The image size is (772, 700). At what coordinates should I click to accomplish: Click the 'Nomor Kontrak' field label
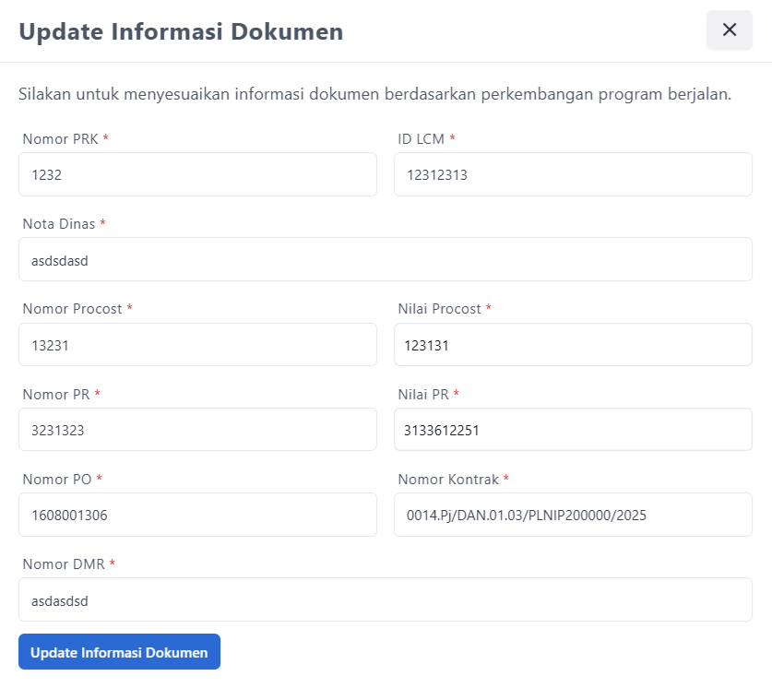(x=448, y=480)
